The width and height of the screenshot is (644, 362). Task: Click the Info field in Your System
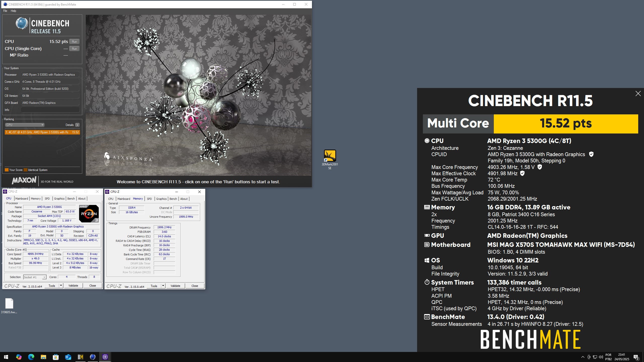[x=50, y=110]
